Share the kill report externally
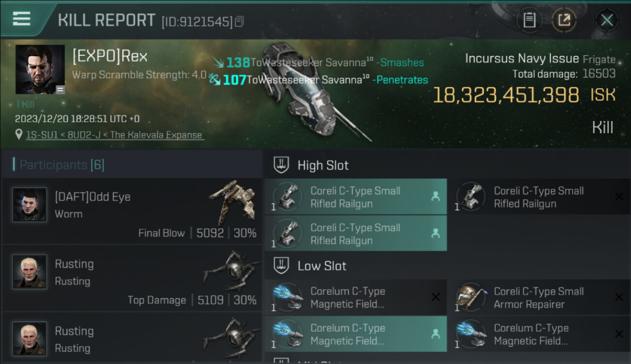The image size is (631, 364). (564, 20)
